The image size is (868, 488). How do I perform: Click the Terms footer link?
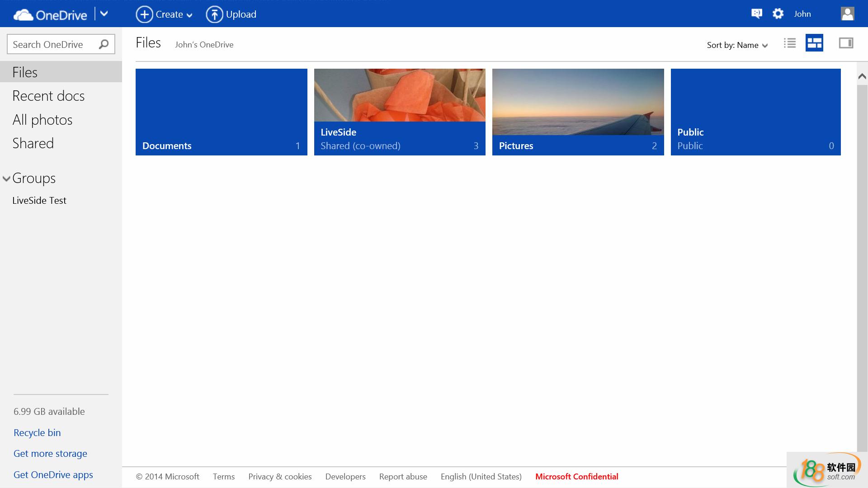224,477
